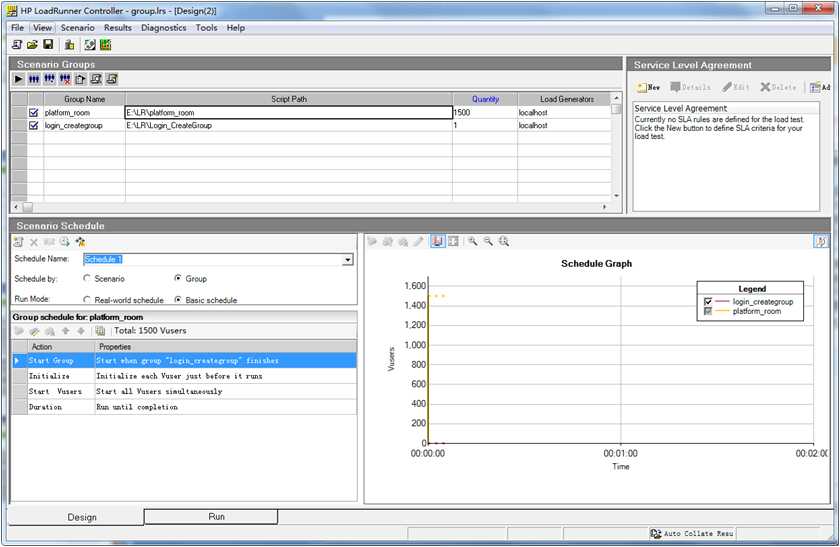Click the Remove Group icon with red X
This screenshot has width=840, height=547.
click(65, 79)
